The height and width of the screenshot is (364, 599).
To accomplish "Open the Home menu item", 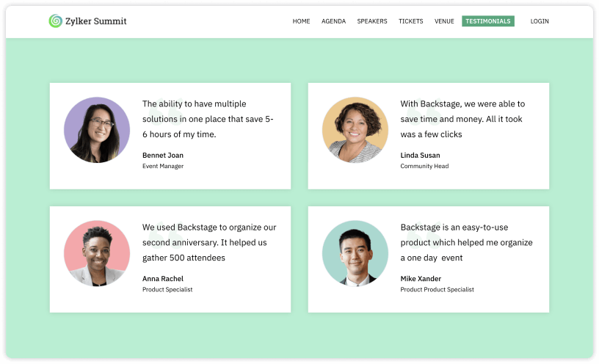I will click(x=301, y=21).
